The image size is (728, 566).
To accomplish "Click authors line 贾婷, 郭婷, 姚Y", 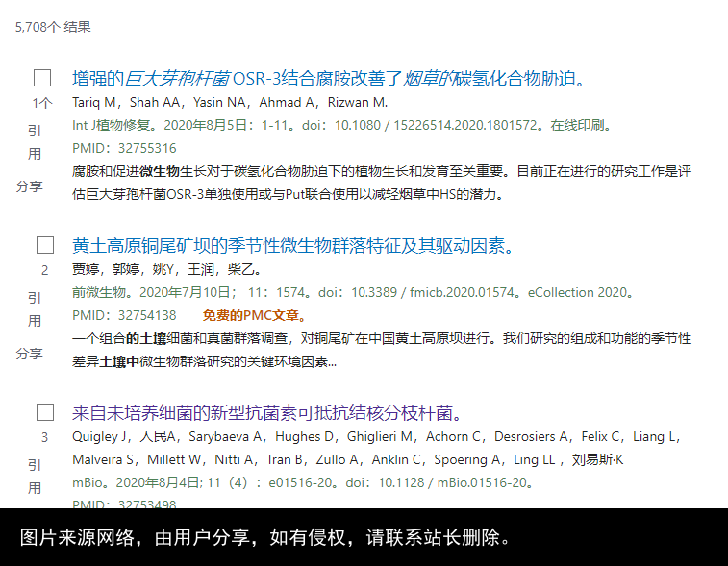I will [x=167, y=269].
